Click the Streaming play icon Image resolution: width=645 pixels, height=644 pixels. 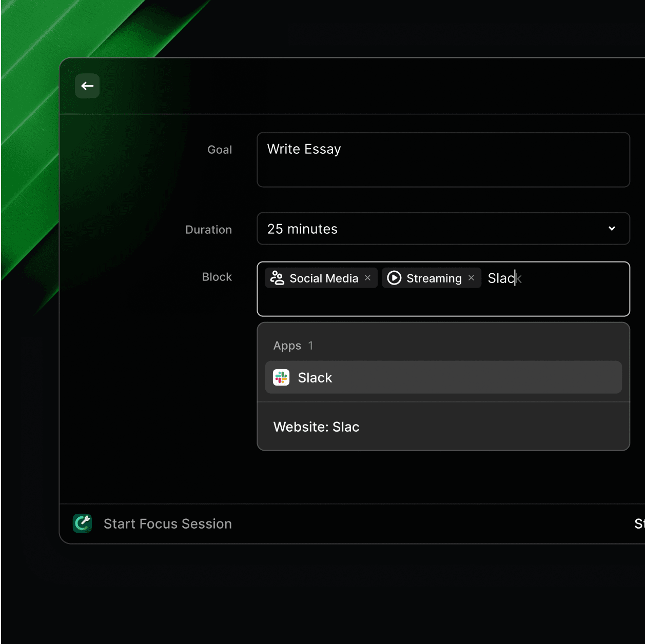[394, 278]
